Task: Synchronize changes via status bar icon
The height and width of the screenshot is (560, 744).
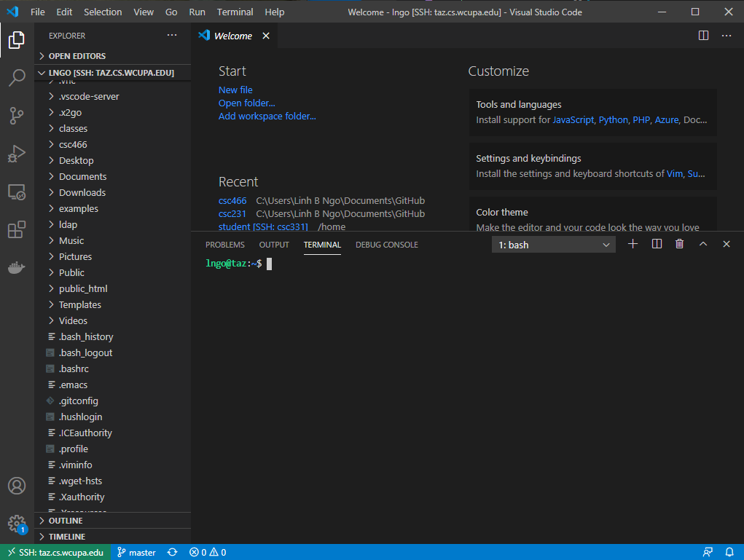Action: click(x=172, y=553)
